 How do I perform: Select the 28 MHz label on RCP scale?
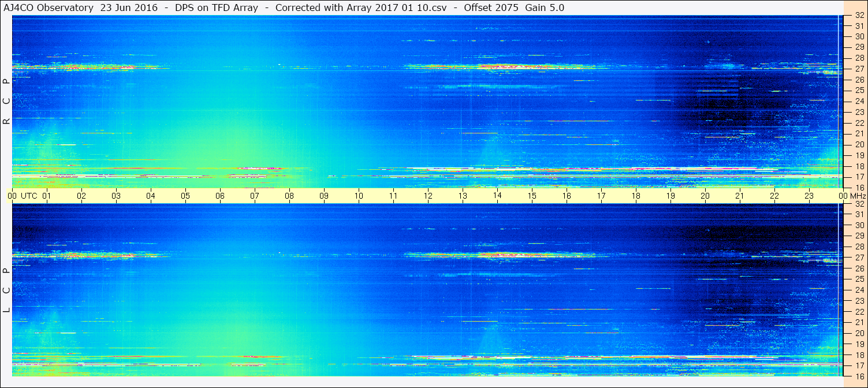[x=859, y=58]
